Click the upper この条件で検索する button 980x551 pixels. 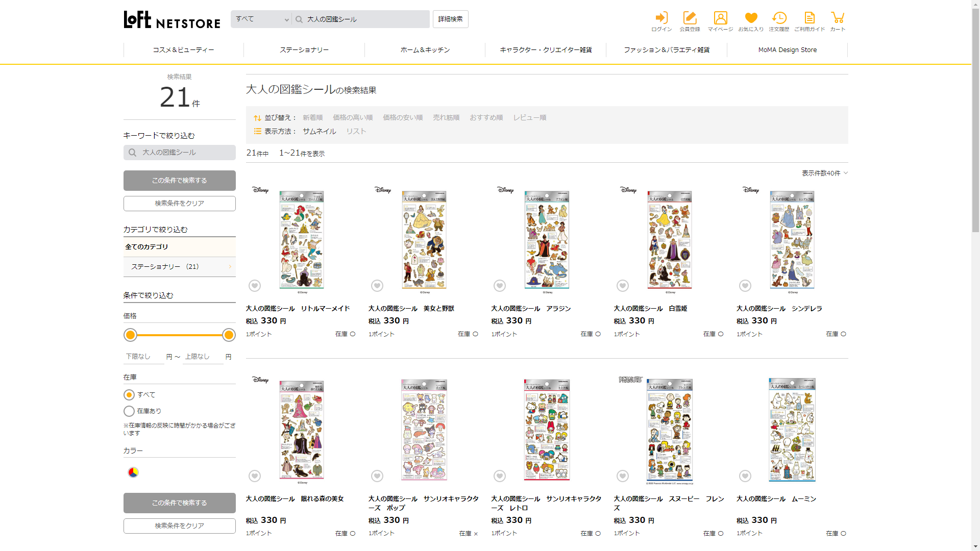[x=180, y=181]
